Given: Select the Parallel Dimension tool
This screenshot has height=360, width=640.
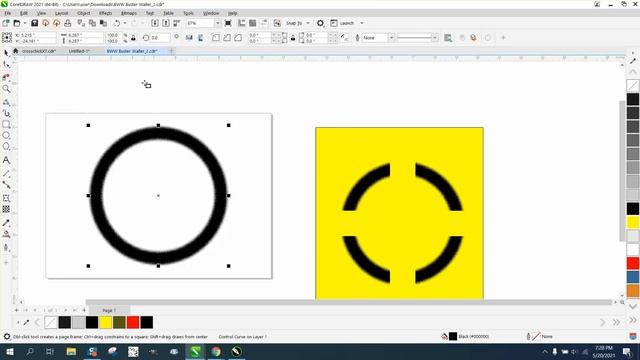Looking at the screenshot, I should click(6, 173).
